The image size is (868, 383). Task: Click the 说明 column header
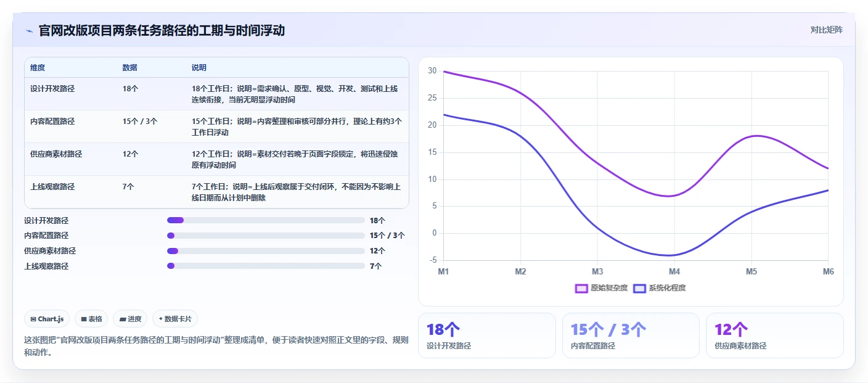point(199,68)
